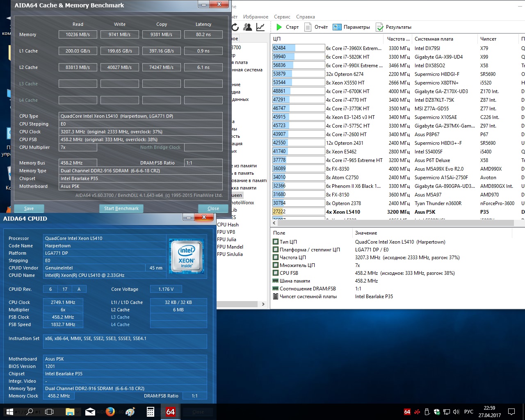This screenshot has height=420, width=525.
Task: Open the taskbar clock showing 22:59
Action: [x=489, y=412]
